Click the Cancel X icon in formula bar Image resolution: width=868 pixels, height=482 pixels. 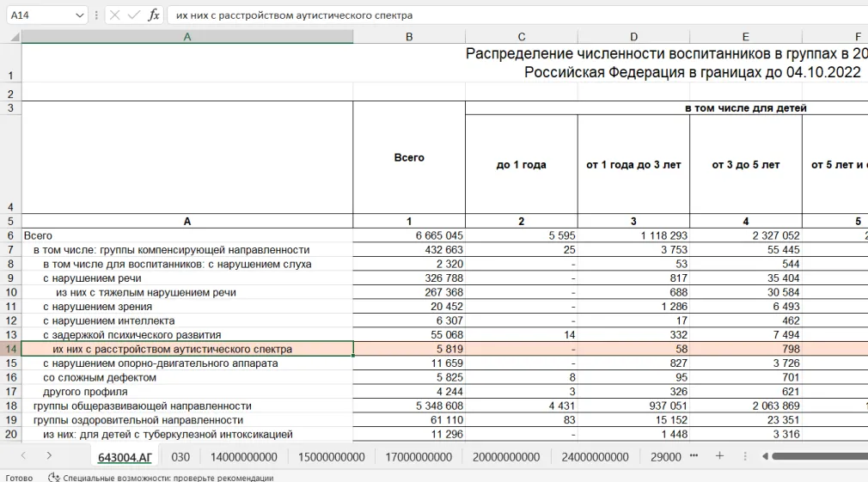pyautogui.click(x=114, y=15)
